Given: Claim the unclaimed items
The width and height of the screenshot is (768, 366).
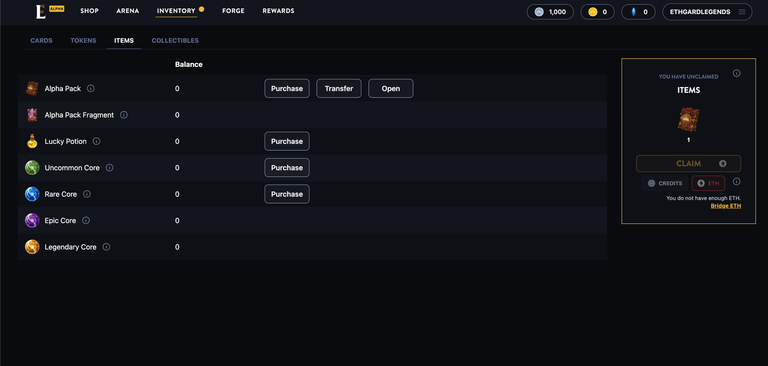Looking at the screenshot, I should 688,164.
